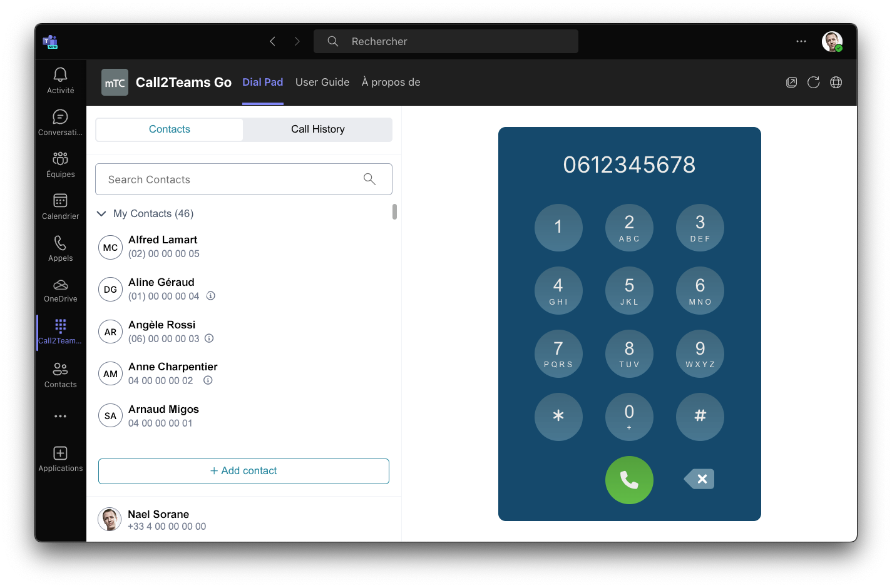
Task: Open settings ellipsis in title bar
Action: click(801, 41)
